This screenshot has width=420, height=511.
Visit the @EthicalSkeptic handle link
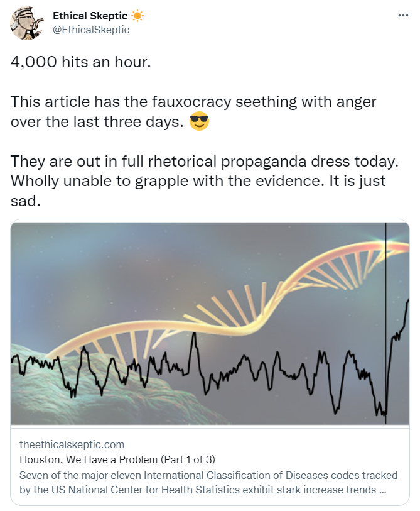click(x=91, y=30)
